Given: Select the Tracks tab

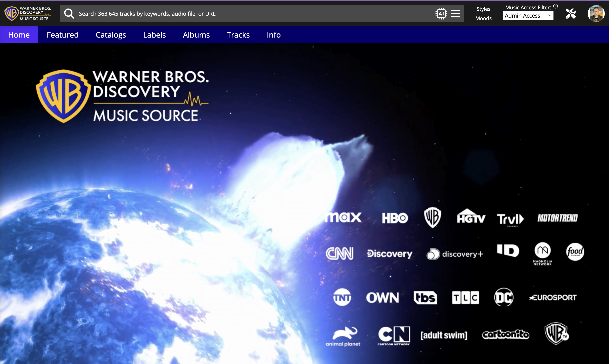Looking at the screenshot, I should pyautogui.click(x=238, y=35).
